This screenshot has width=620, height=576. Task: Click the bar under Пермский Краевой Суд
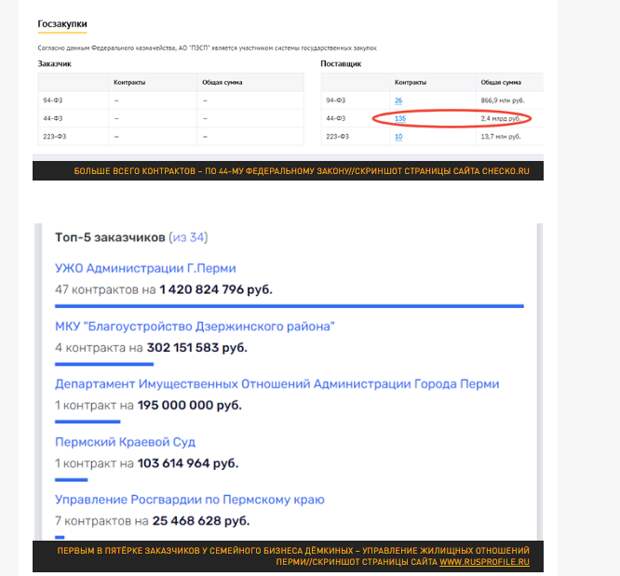click(x=71, y=480)
